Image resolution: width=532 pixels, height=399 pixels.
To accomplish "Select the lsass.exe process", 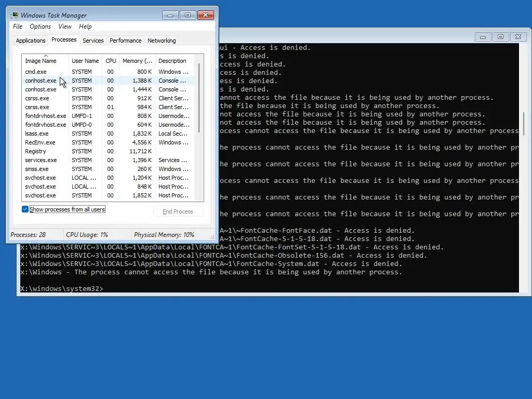I will (109, 134).
